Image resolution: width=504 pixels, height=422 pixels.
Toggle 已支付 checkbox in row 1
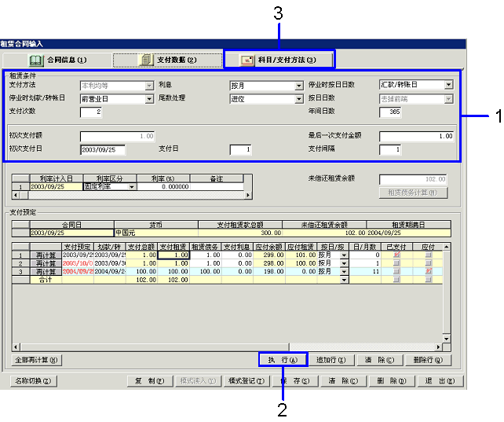(396, 255)
